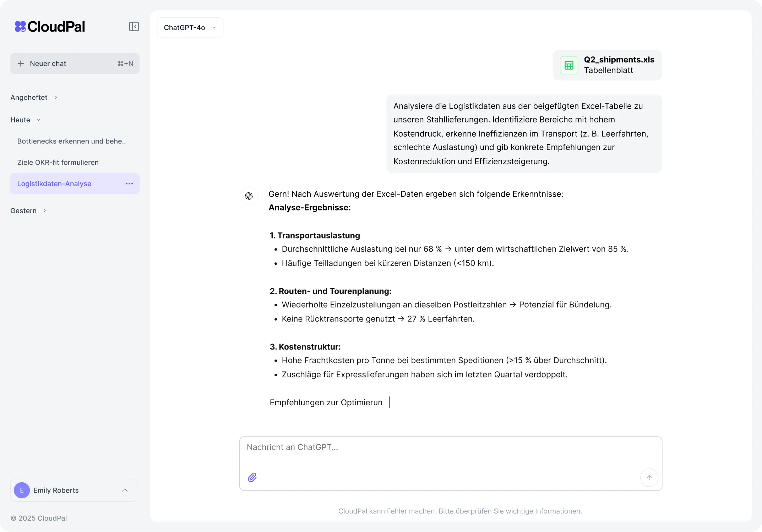Click the plus icon in Neuer chat
This screenshot has height=532, width=762.
(x=21, y=64)
